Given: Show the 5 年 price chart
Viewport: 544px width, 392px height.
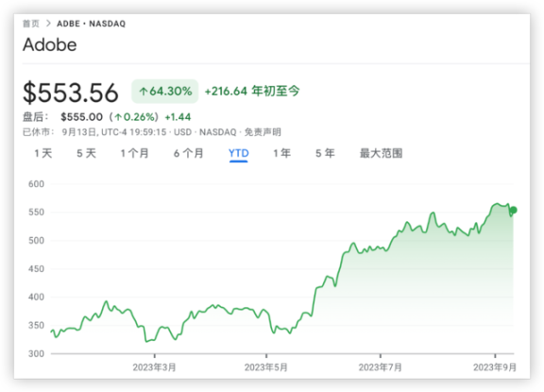Looking at the screenshot, I should 325,153.
